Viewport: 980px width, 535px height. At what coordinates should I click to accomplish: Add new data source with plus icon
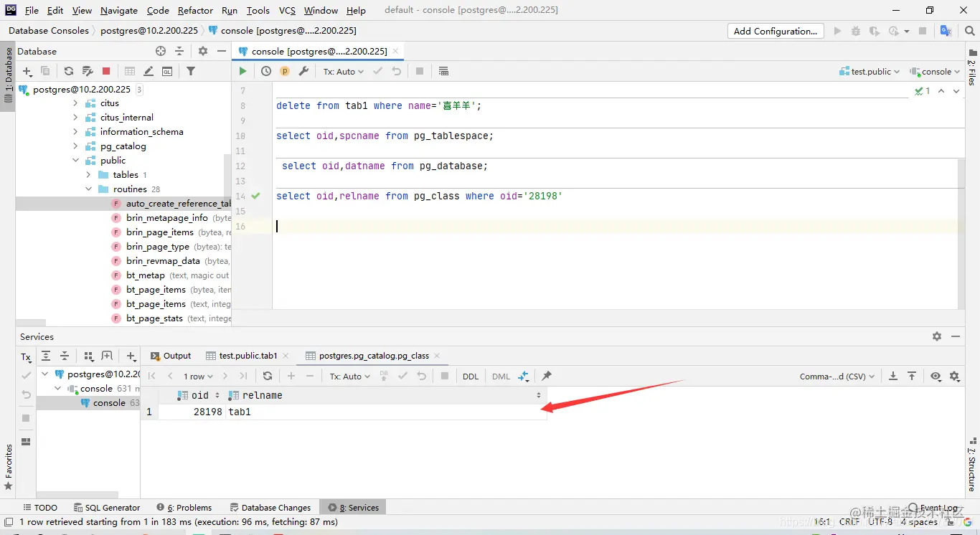pos(27,71)
